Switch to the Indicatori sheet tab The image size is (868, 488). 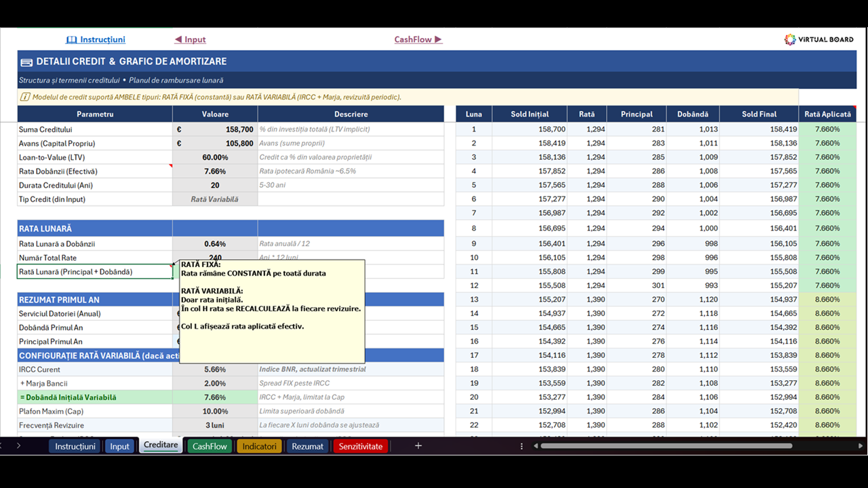pyautogui.click(x=259, y=446)
